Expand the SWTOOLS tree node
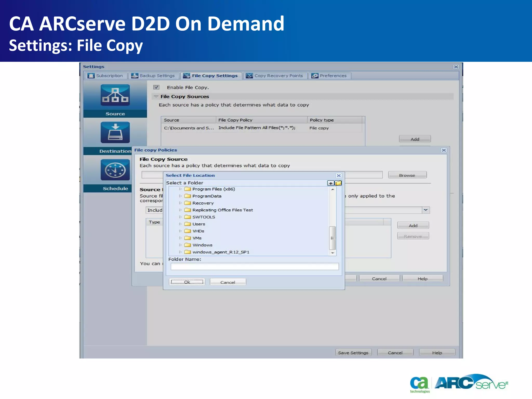Screen dimensions: 532x399 [180, 217]
